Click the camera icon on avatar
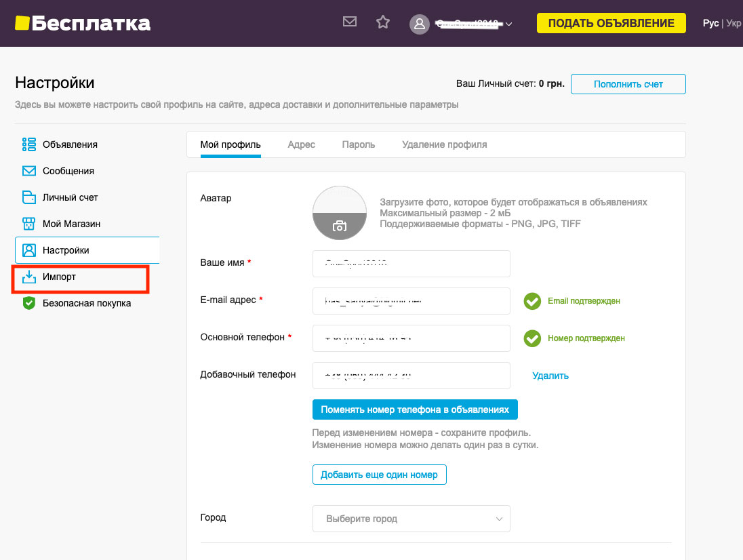Image resolution: width=743 pixels, height=560 pixels. click(340, 226)
